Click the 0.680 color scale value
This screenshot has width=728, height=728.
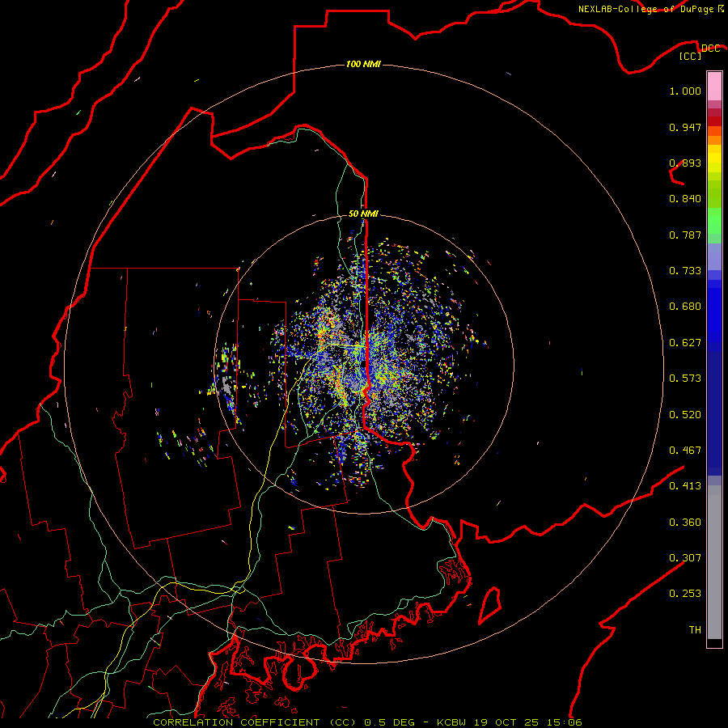click(x=685, y=307)
